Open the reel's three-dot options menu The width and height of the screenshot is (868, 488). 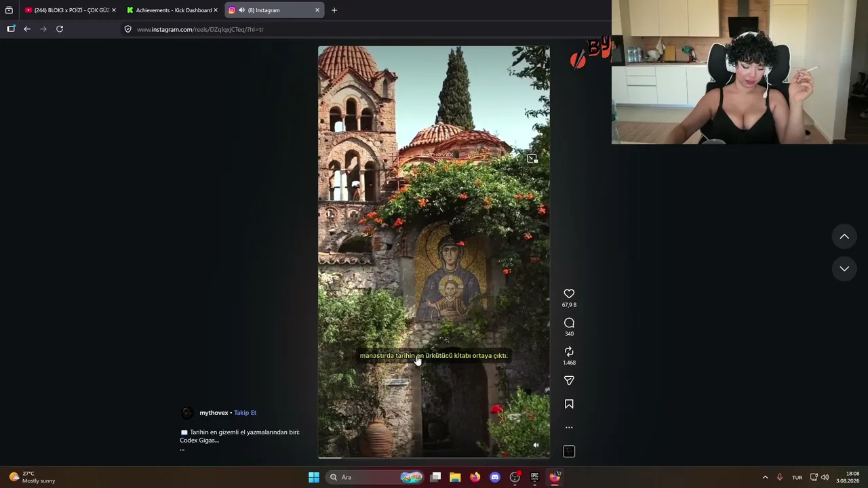tap(569, 428)
